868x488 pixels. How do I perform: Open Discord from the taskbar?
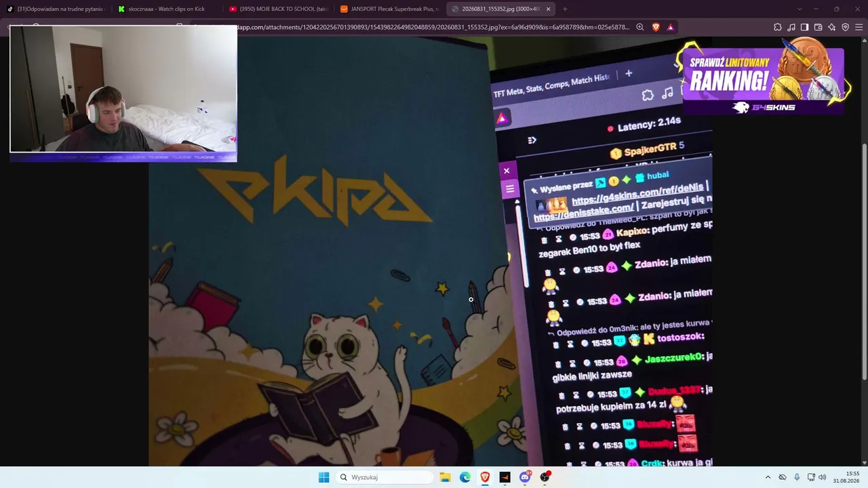(525, 477)
